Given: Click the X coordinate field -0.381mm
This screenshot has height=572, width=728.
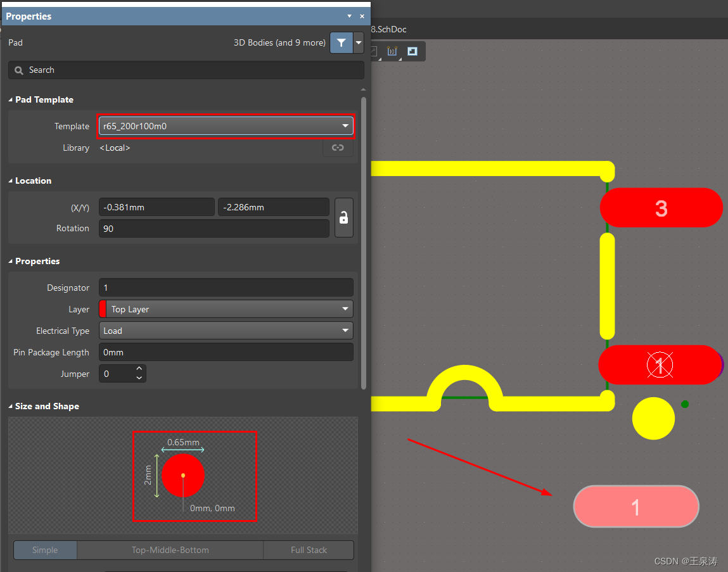Looking at the screenshot, I should [x=156, y=207].
